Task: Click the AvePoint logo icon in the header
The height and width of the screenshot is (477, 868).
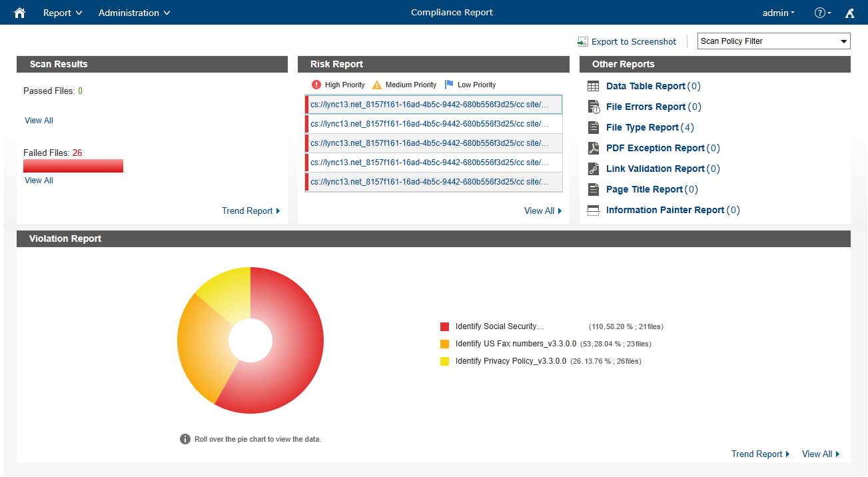Action: tap(849, 13)
